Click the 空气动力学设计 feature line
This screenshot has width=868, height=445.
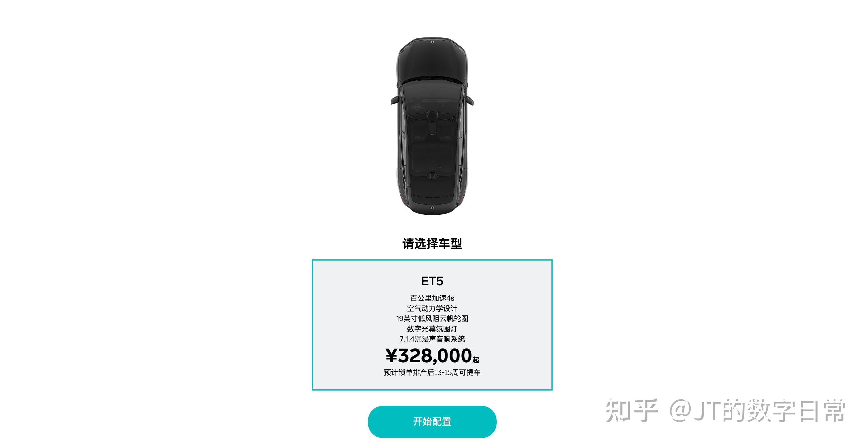click(432, 308)
